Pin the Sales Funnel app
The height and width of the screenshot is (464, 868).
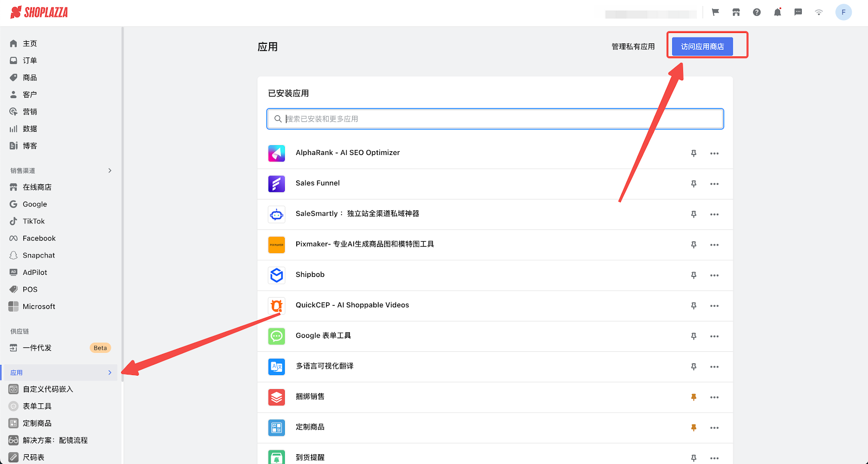point(693,184)
